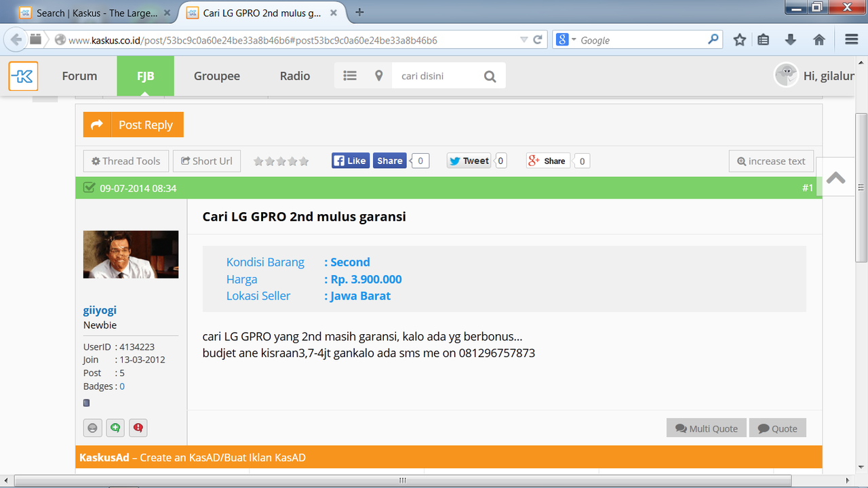
Task: Open a new browser tab
Action: click(359, 12)
